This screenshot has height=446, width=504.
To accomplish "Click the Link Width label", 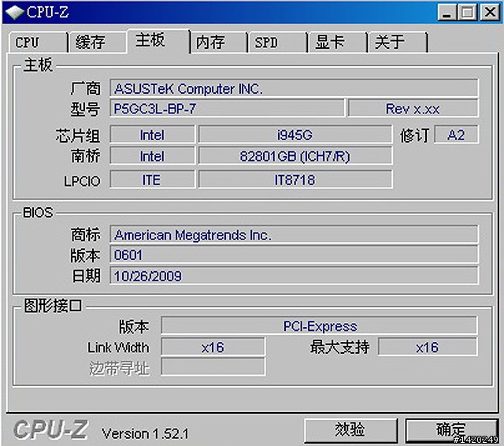I will click(x=118, y=348).
